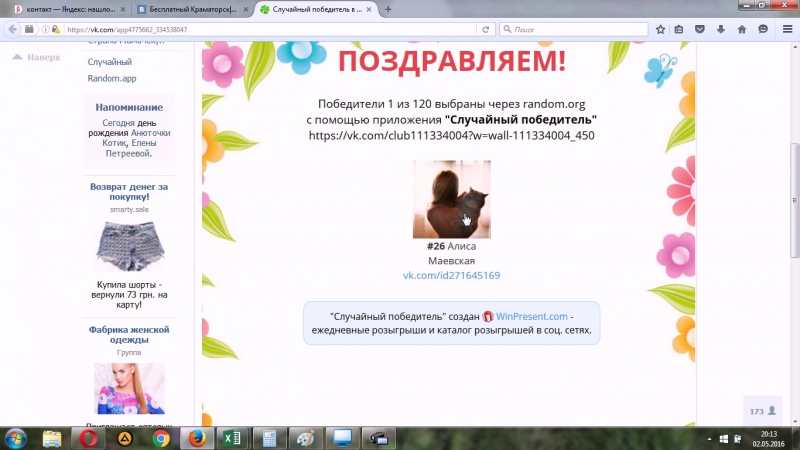Close the Яндекс контакт tab
Viewport: 800px width, 450px height.
[x=123, y=9]
